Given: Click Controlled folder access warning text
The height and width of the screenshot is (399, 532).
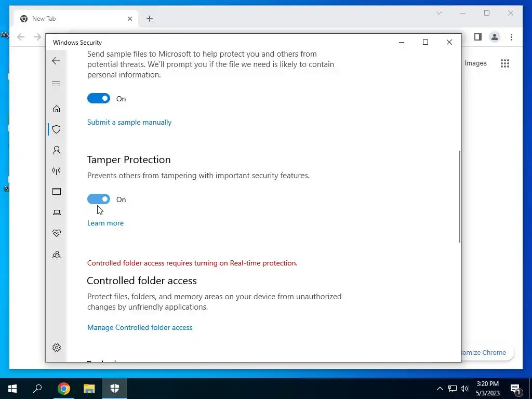Looking at the screenshot, I should pos(192,263).
